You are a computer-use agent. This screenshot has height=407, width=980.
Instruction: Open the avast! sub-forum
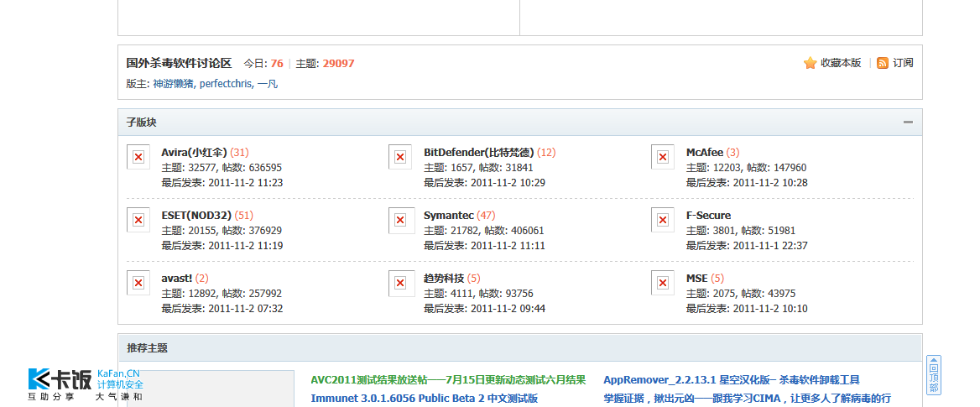tap(177, 279)
